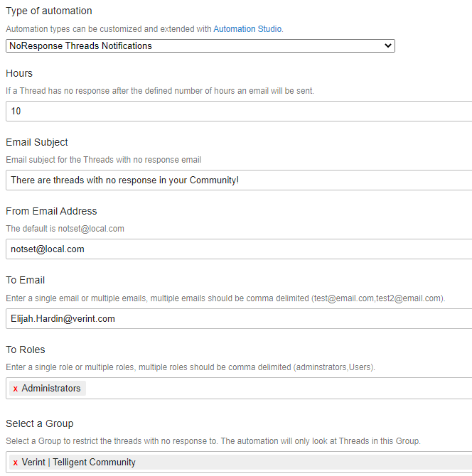Click the chevron arrow on automation type selector
This screenshot has width=472, height=476.
(387, 46)
